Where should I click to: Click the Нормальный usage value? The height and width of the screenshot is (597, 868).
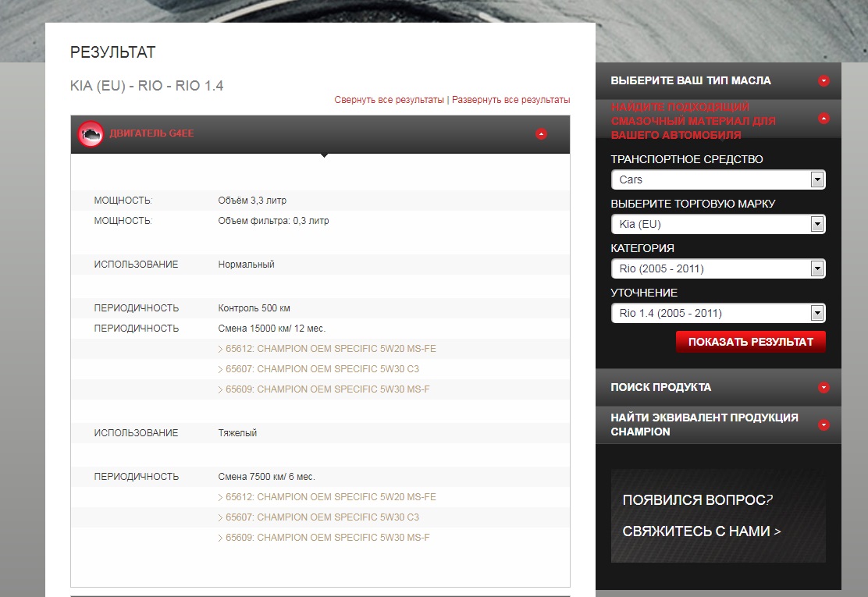(x=247, y=265)
